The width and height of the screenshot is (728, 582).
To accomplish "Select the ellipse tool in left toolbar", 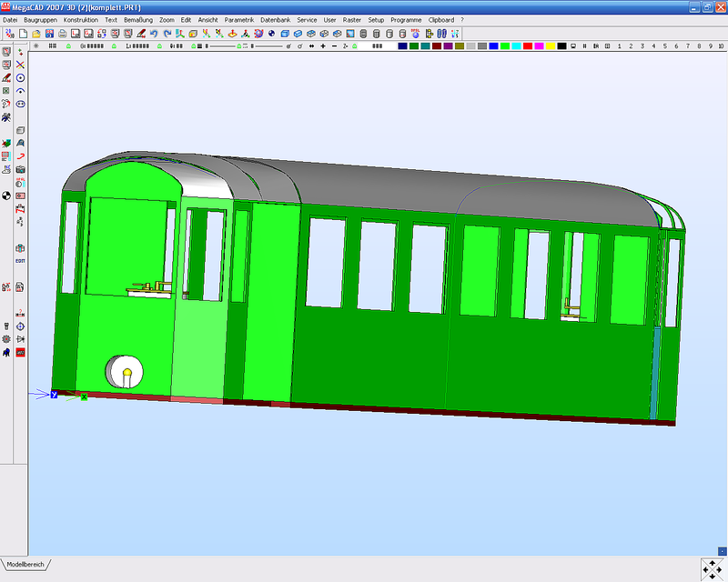I will [x=20, y=104].
